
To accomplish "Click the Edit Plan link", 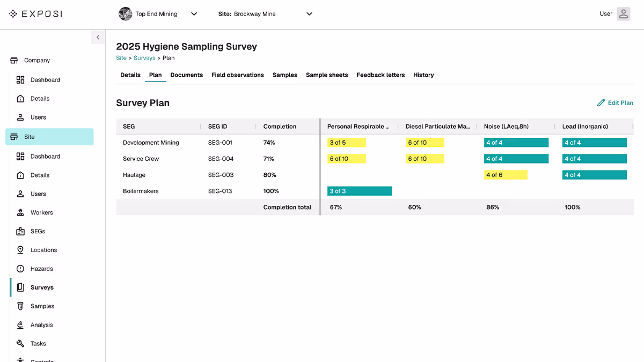I will (x=615, y=102).
